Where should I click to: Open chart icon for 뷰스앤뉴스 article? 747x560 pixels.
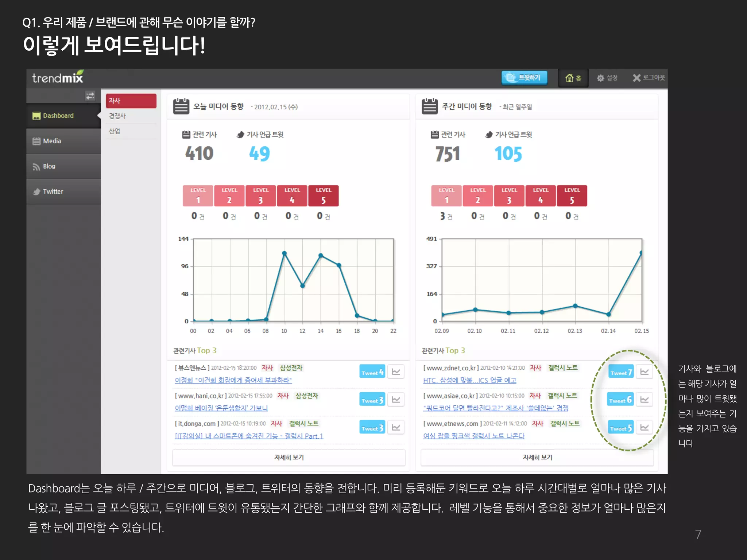[396, 372]
